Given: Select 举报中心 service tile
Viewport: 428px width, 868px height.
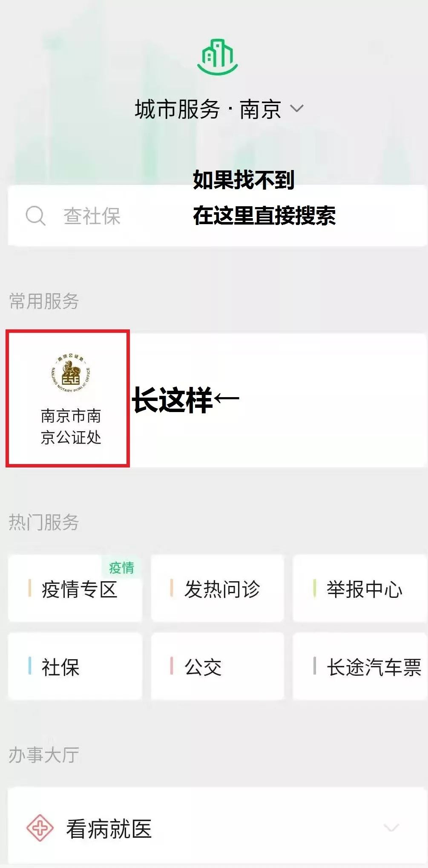Looking at the screenshot, I should 359,588.
